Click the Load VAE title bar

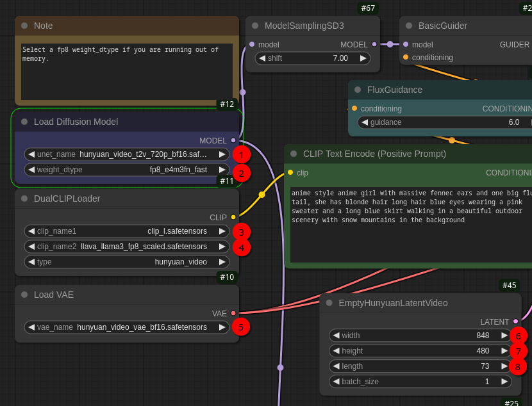tap(127, 295)
